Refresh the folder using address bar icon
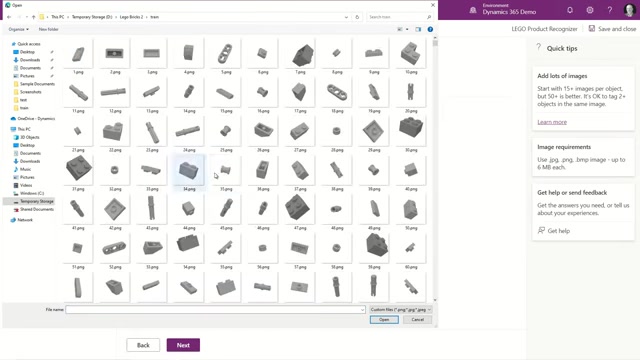This screenshot has width=640, height=360. coord(357,17)
